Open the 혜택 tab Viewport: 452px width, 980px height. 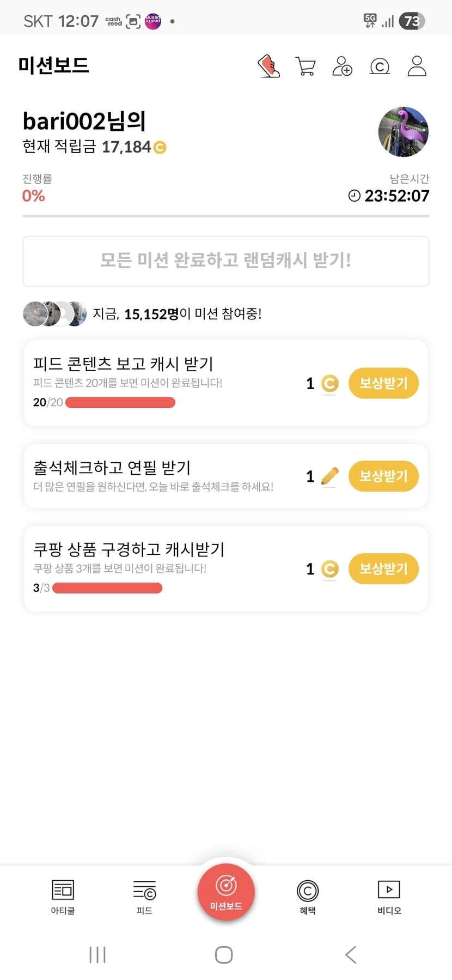pyautogui.click(x=308, y=896)
